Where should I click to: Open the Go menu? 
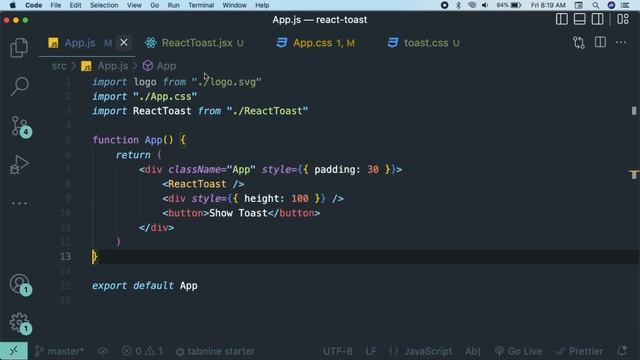[154, 5]
